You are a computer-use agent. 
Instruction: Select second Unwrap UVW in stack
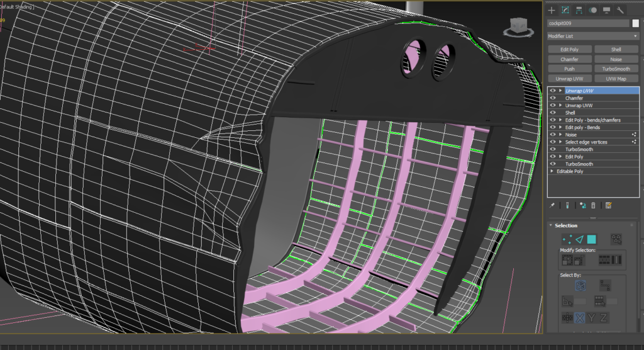pyautogui.click(x=579, y=105)
